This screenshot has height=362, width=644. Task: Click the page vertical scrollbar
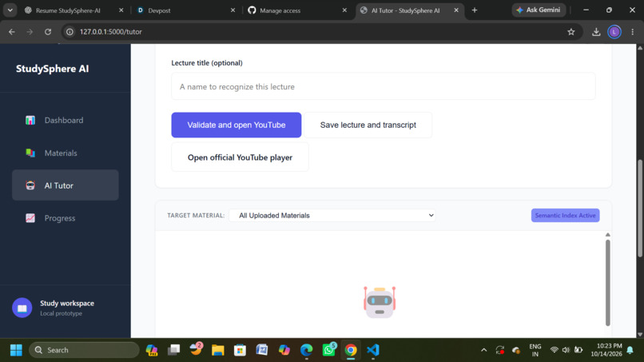pyautogui.click(x=640, y=209)
